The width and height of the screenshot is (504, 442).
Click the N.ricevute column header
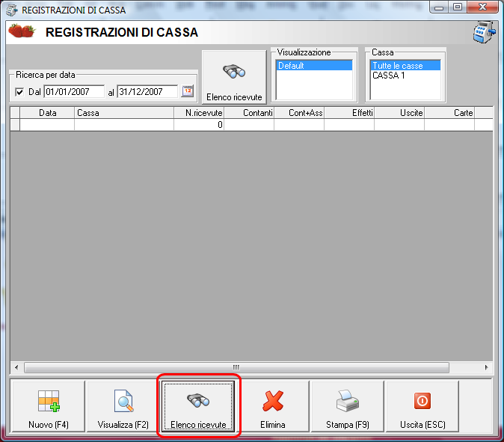pyautogui.click(x=199, y=113)
